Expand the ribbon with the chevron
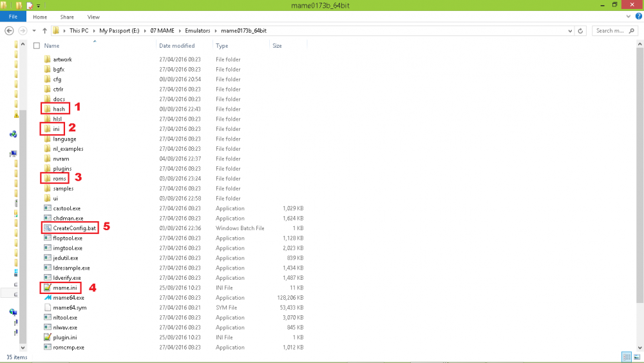Screen dimensions: 644x363 click(x=629, y=17)
